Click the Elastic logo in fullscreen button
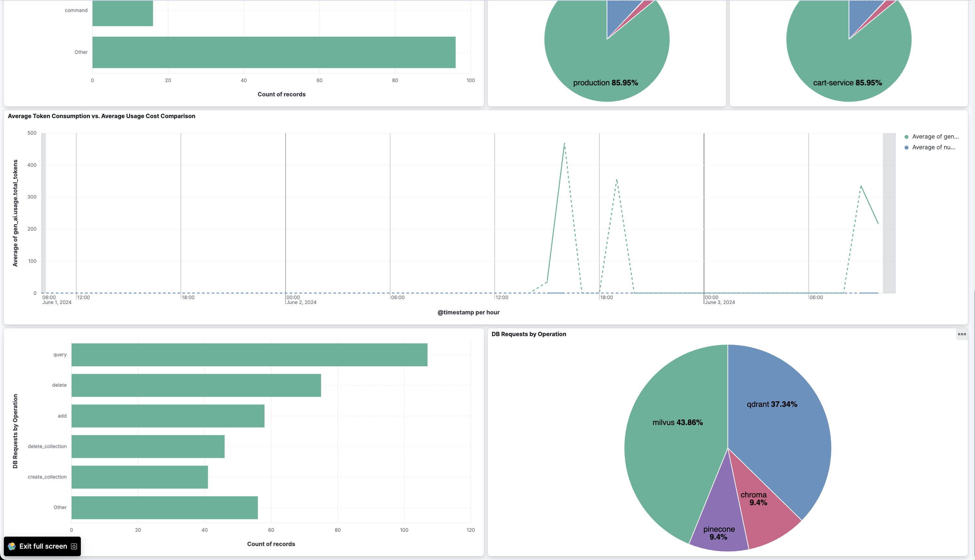This screenshot has width=975, height=560. click(12, 546)
